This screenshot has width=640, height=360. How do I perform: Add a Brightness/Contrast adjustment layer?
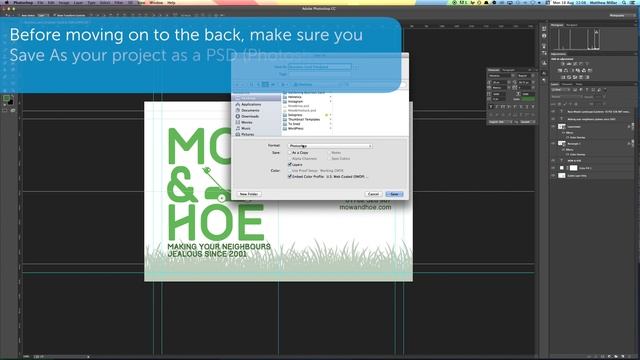[x=563, y=64]
